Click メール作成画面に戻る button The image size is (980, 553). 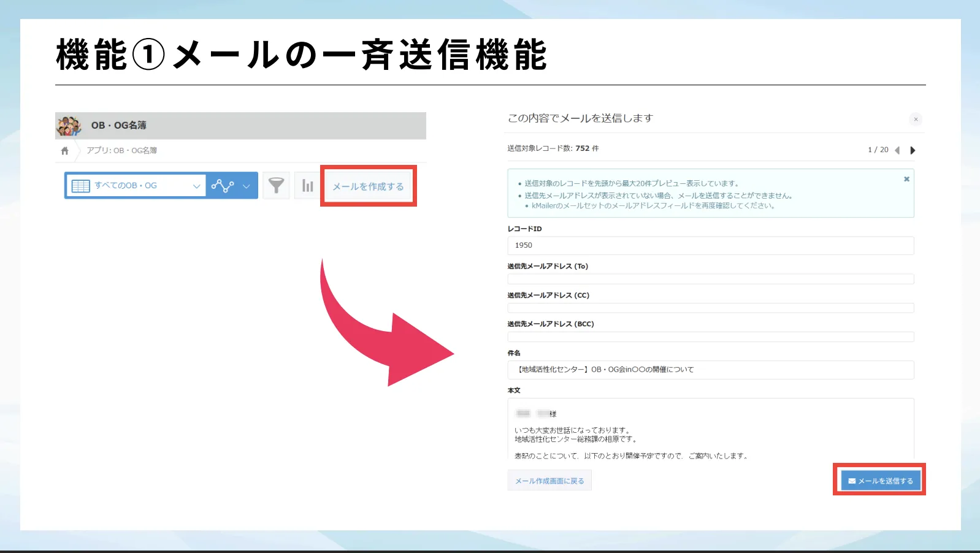coord(549,481)
